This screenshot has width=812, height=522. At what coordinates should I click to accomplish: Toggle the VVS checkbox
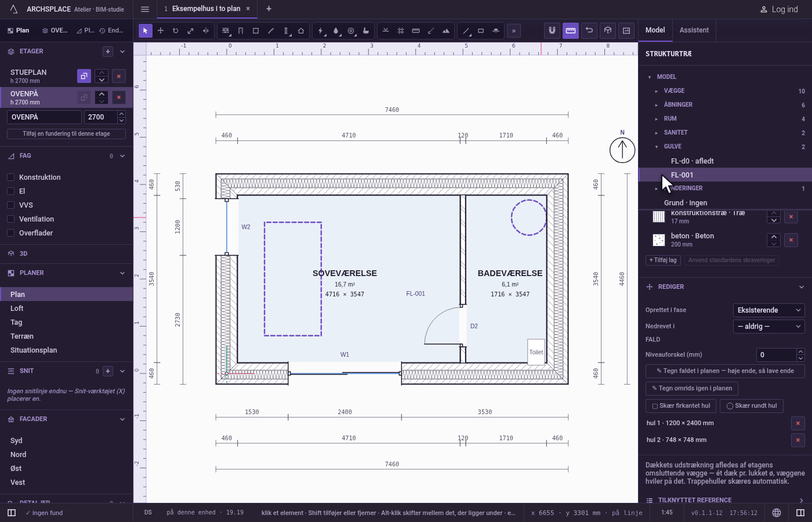(10, 205)
